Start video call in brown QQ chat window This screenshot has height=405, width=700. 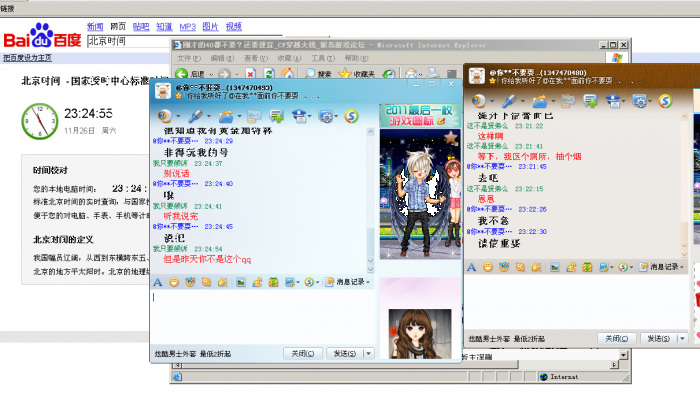[479, 101]
